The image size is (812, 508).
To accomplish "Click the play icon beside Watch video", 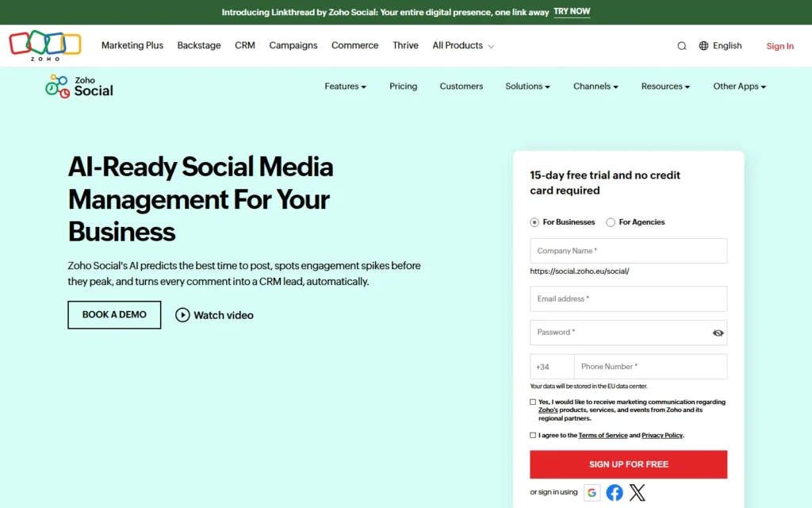I will (182, 314).
